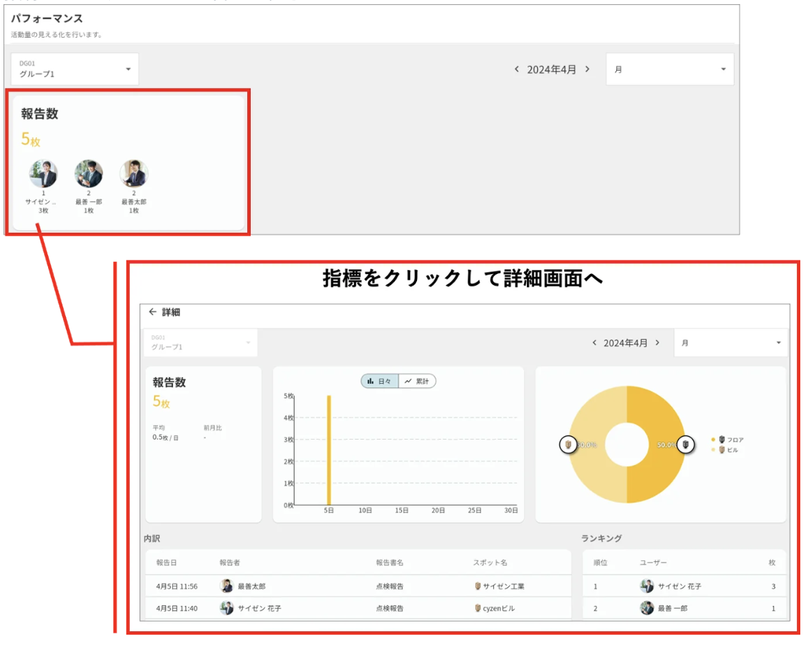Select ビル in the donut legend
Image resolution: width=812 pixels, height=647 pixels.
pyautogui.click(x=725, y=450)
